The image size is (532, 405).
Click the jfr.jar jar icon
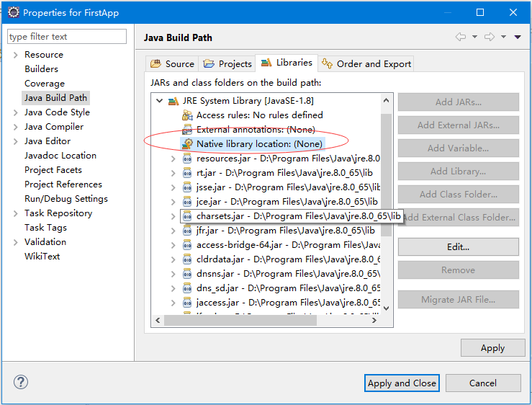tap(187, 231)
